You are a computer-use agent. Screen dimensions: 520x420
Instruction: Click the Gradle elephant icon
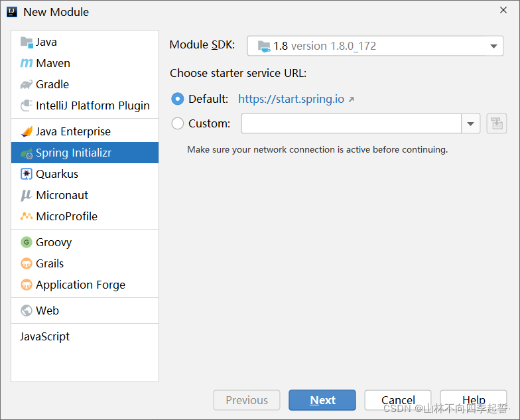pyautogui.click(x=27, y=84)
